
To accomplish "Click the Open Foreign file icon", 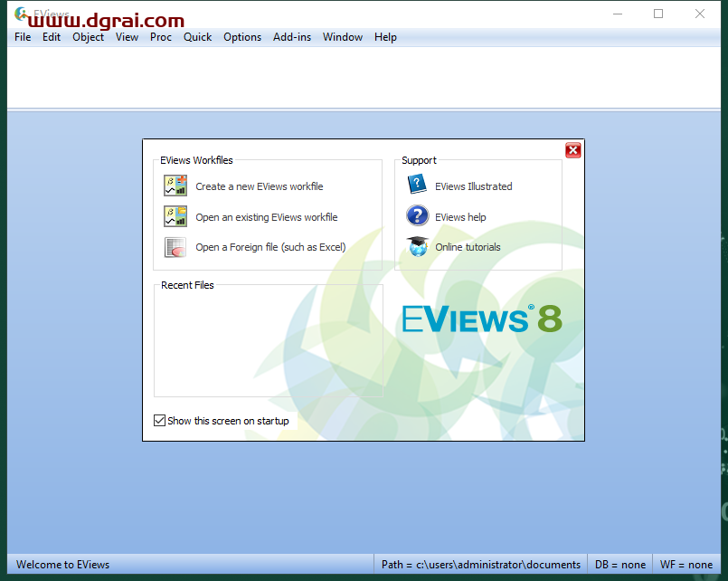I will click(x=175, y=247).
